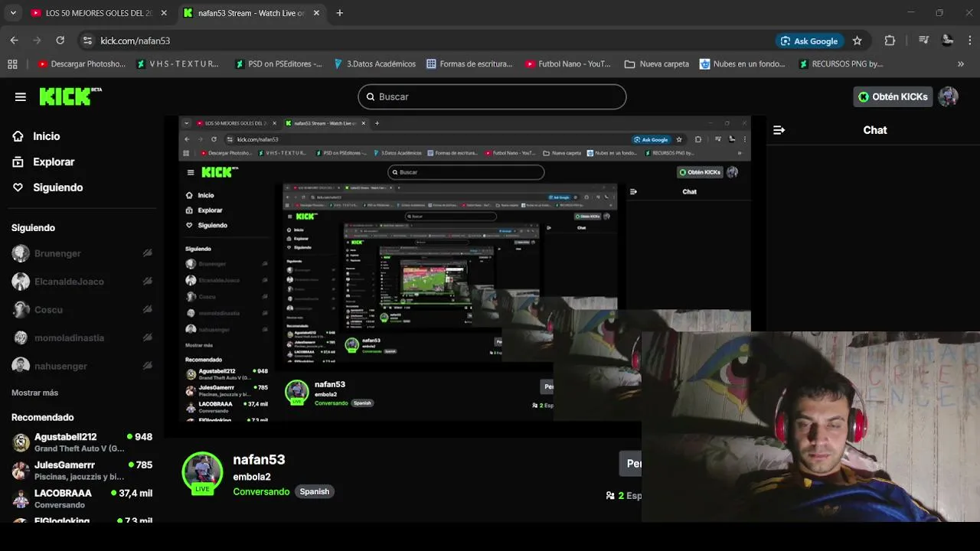
Task: Close the LOS 50 MEJORES GOLES tab
Action: click(163, 13)
